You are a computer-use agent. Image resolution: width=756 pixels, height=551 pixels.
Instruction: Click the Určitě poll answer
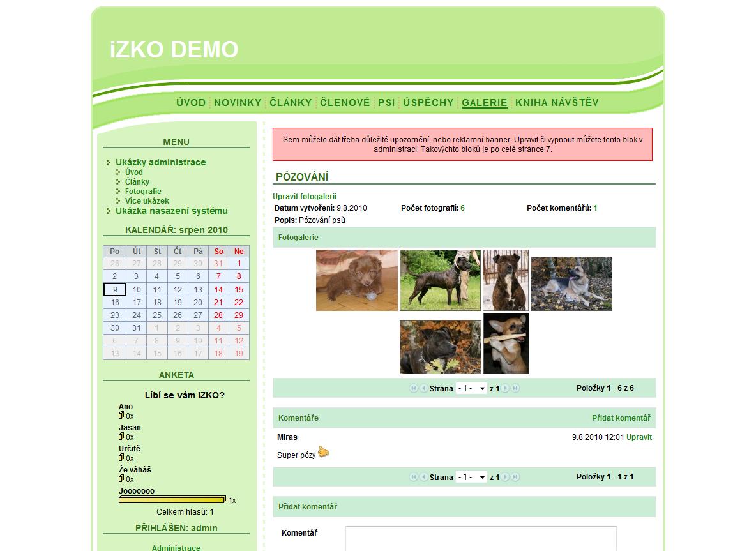pyautogui.click(x=130, y=448)
